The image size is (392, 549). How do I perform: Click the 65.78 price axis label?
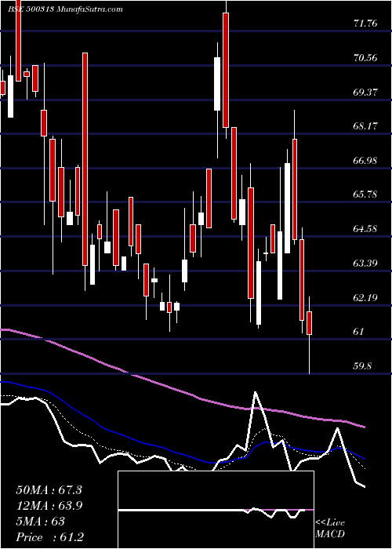(366, 195)
